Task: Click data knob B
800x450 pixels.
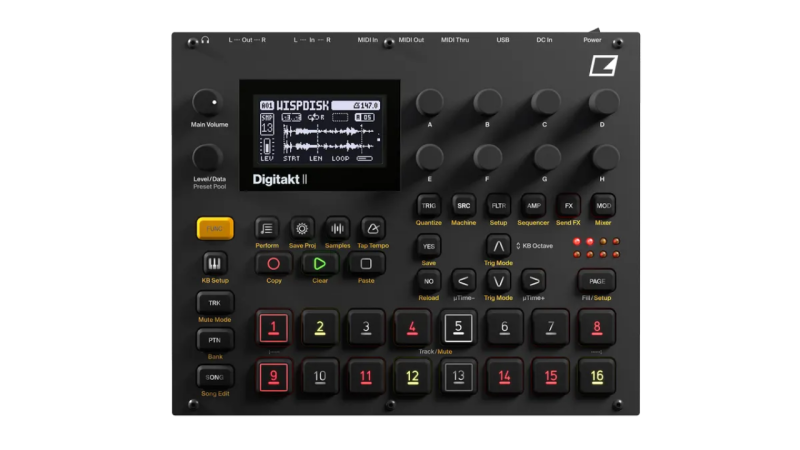Action: [x=487, y=102]
